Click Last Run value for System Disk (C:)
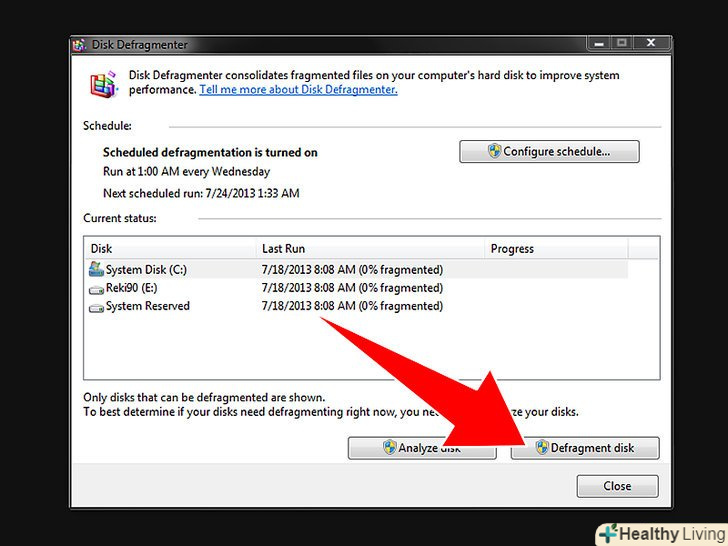Viewport: 728px width, 546px height. (x=352, y=270)
